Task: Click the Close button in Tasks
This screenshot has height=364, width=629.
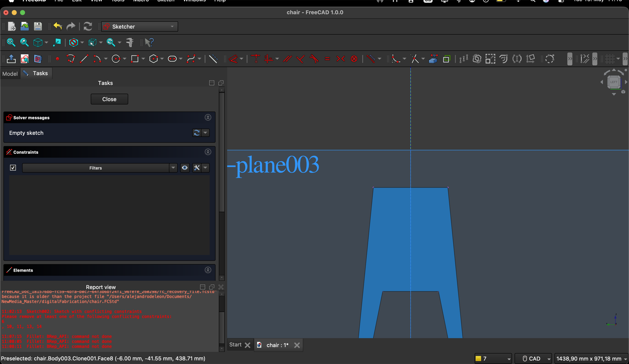Action: (109, 99)
